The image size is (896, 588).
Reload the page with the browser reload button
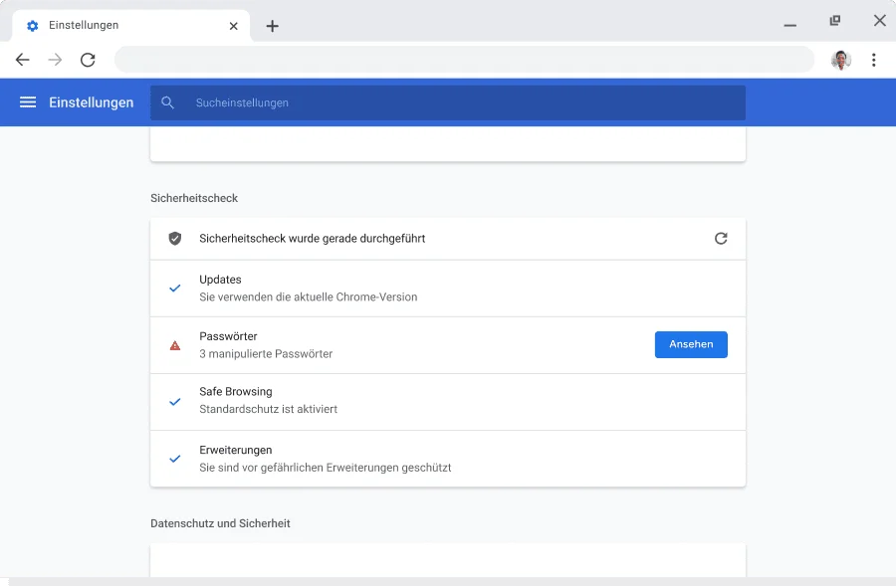tap(88, 60)
